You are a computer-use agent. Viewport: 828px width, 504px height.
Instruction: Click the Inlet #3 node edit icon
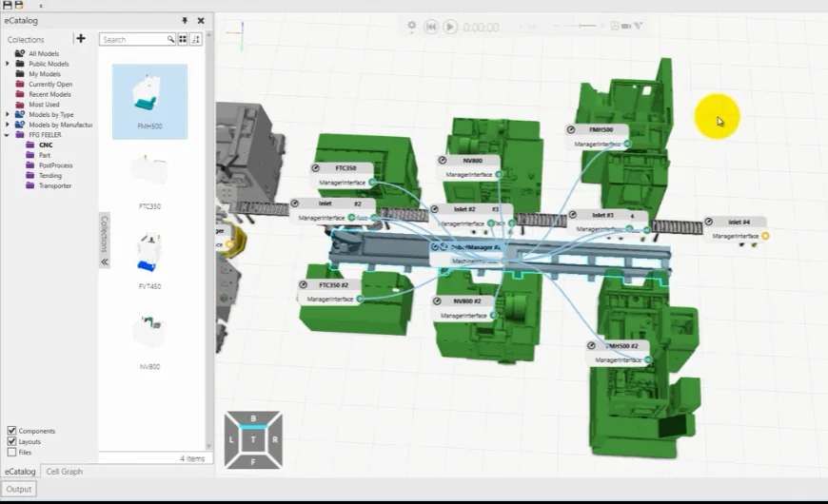click(572, 215)
